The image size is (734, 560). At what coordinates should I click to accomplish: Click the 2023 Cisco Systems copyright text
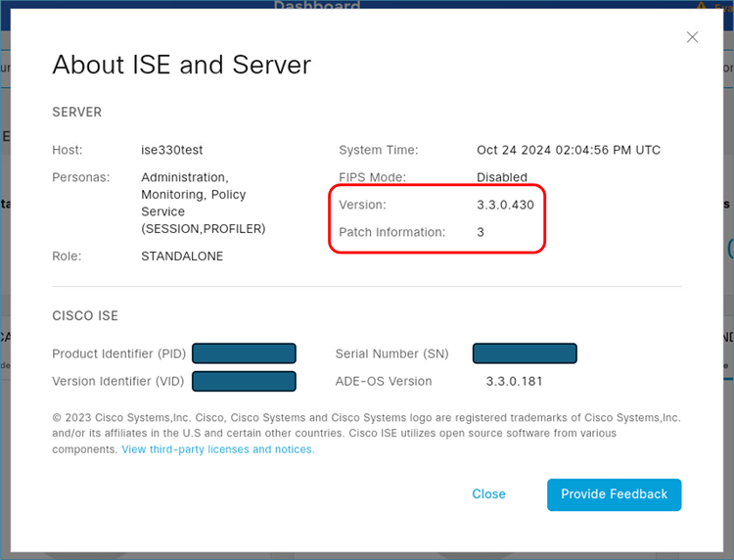tap(367, 433)
